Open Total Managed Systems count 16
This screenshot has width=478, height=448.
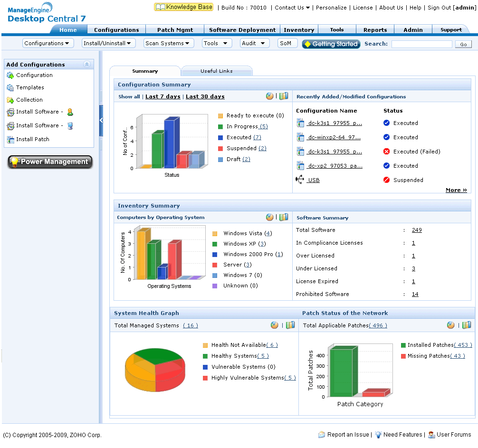[x=191, y=325]
